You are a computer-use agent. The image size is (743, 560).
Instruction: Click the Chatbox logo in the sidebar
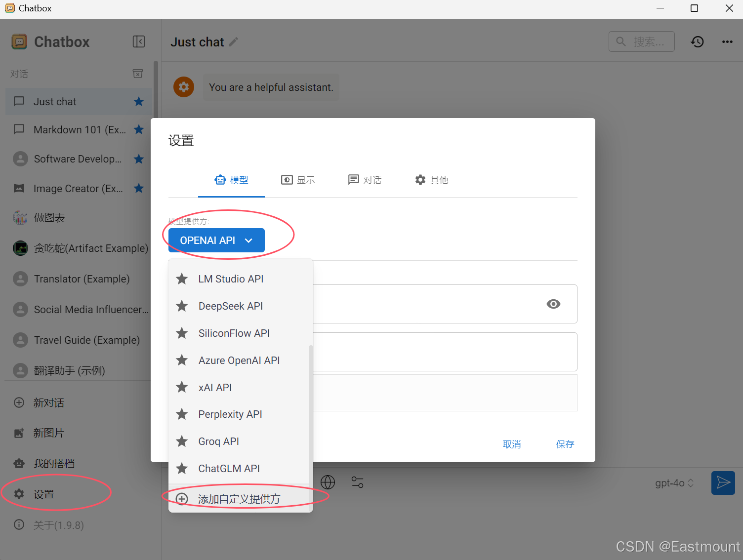coord(19,41)
